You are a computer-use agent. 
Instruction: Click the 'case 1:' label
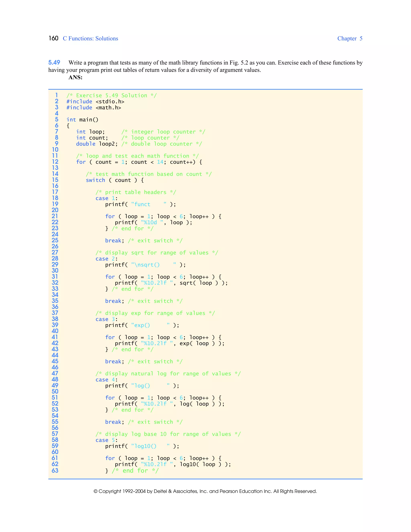pyautogui.click(x=107, y=198)
